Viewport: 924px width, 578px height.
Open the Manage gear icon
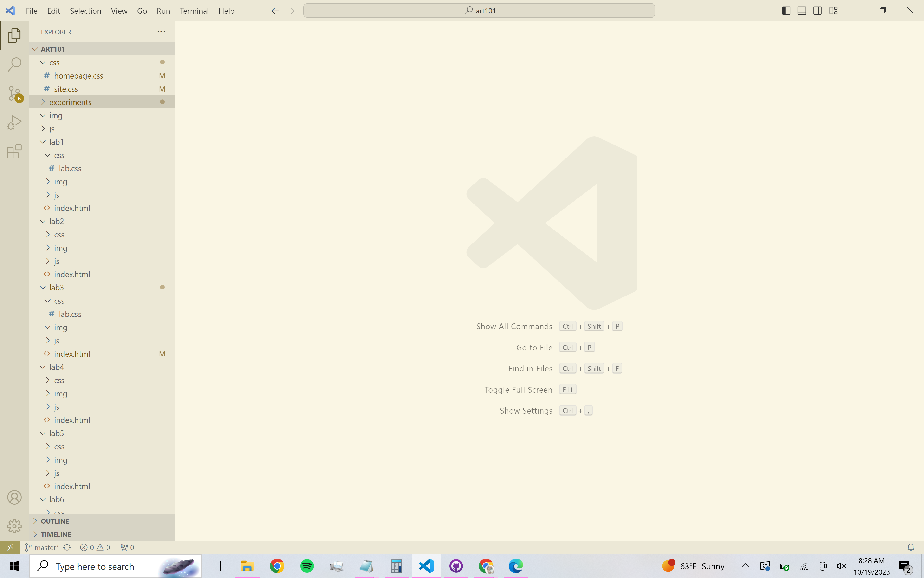14,526
